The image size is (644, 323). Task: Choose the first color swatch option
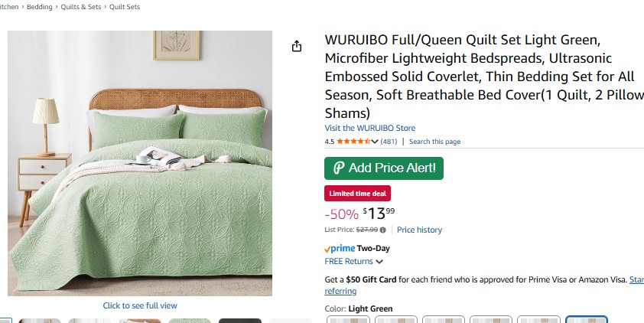click(x=349, y=319)
